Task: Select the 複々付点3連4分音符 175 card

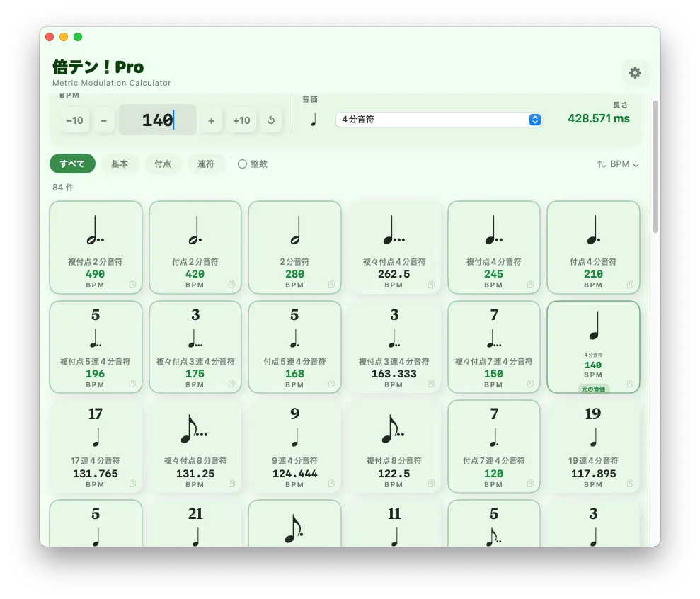Action: (195, 347)
